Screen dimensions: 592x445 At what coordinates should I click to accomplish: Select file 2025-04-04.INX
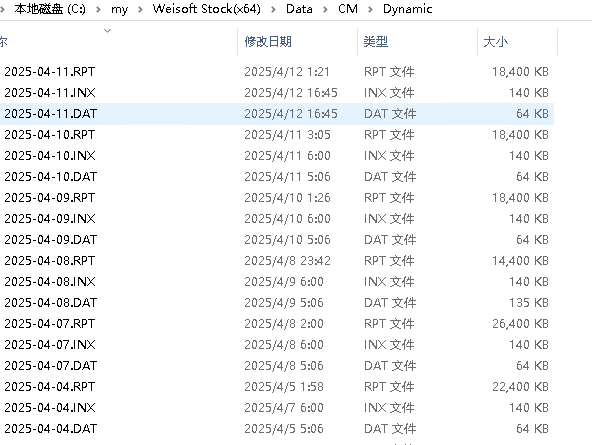click(x=50, y=408)
